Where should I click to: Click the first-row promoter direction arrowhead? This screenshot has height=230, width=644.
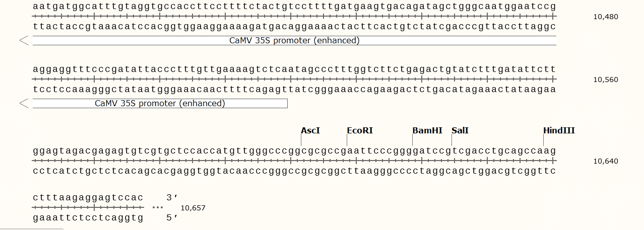(24, 41)
